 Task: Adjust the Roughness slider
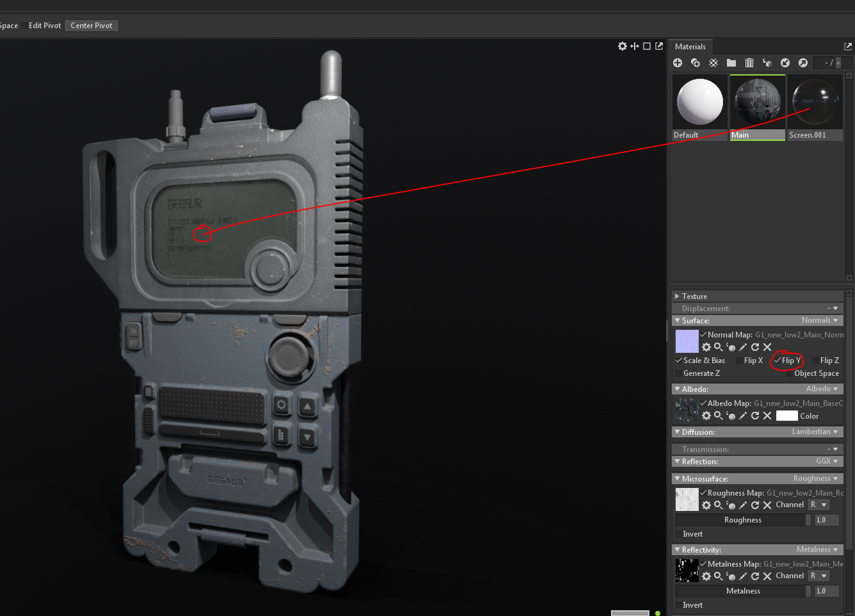pos(743,520)
